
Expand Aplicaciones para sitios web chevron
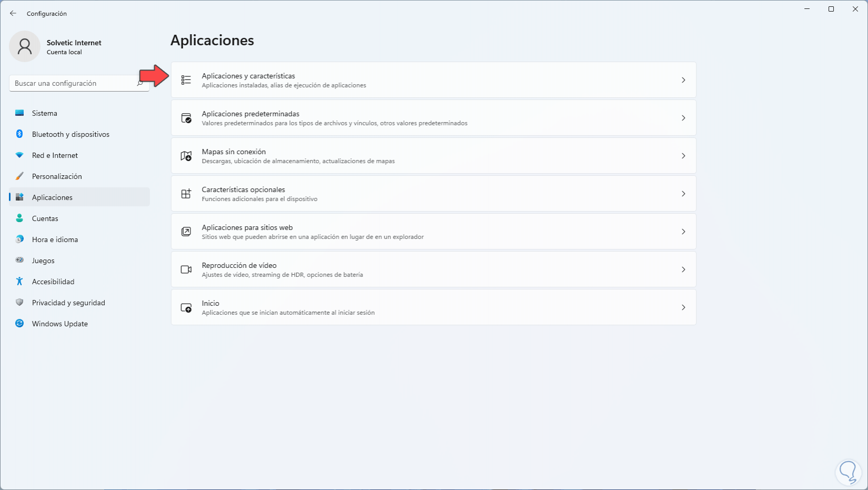(x=683, y=232)
